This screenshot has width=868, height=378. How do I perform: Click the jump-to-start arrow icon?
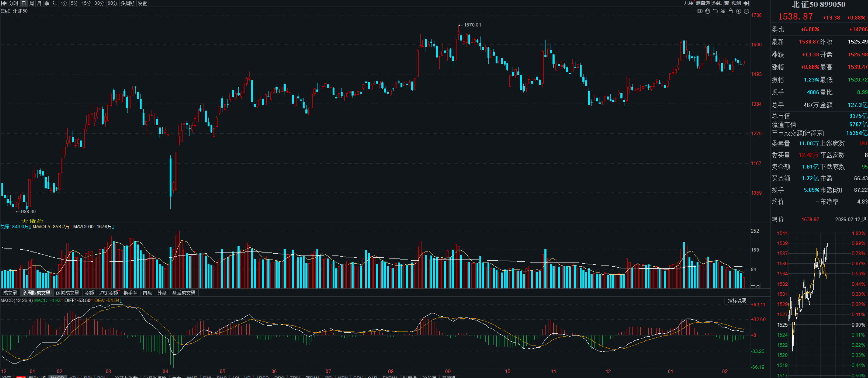click(x=4, y=3)
